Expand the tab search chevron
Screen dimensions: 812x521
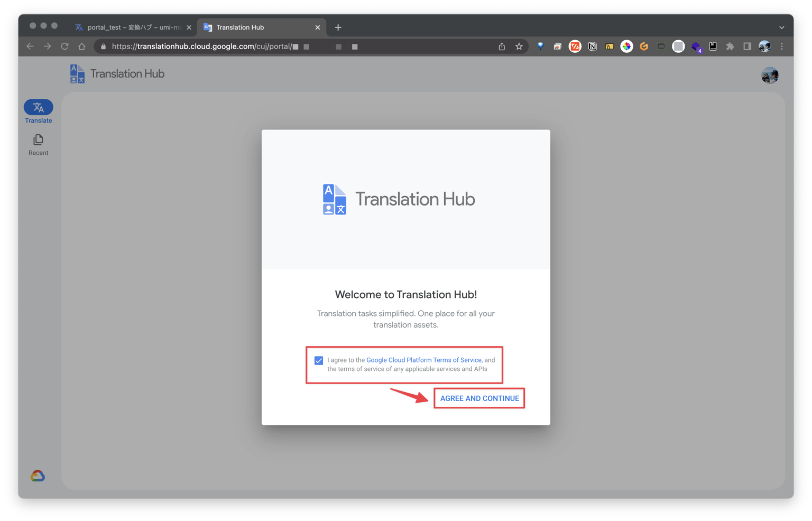coord(781,27)
